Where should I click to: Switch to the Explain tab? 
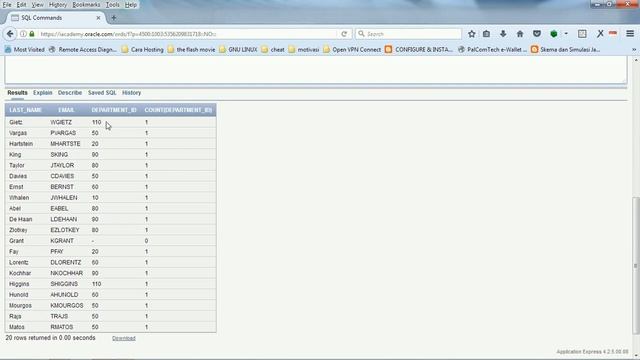[42, 93]
